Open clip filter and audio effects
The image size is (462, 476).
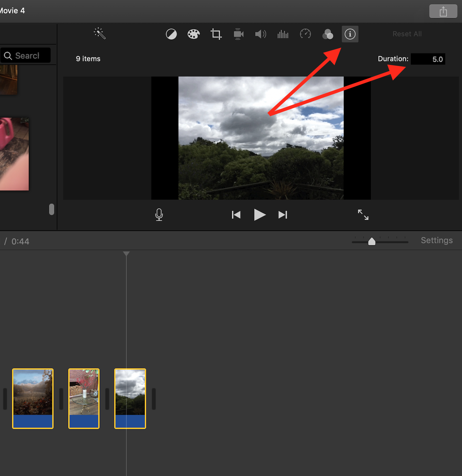pos(328,34)
